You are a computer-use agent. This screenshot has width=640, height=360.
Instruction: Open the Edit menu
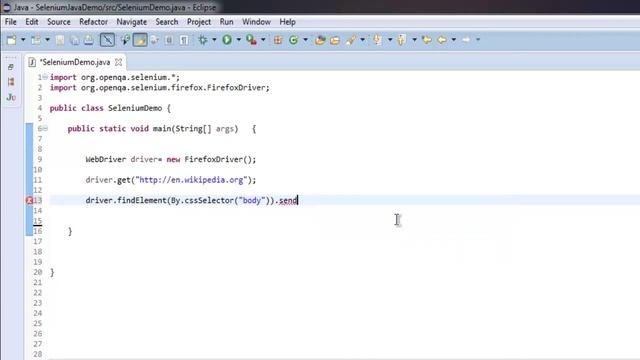(x=31, y=22)
